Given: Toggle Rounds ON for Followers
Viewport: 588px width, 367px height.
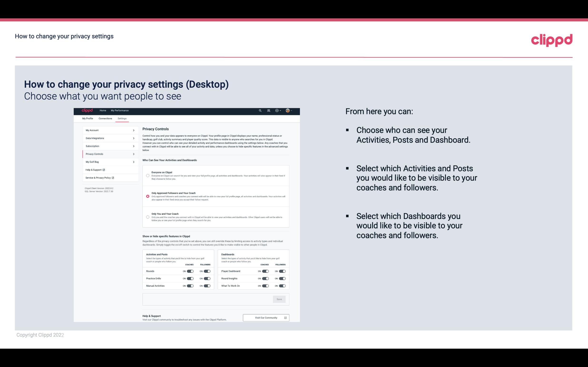Looking at the screenshot, I should tap(207, 271).
